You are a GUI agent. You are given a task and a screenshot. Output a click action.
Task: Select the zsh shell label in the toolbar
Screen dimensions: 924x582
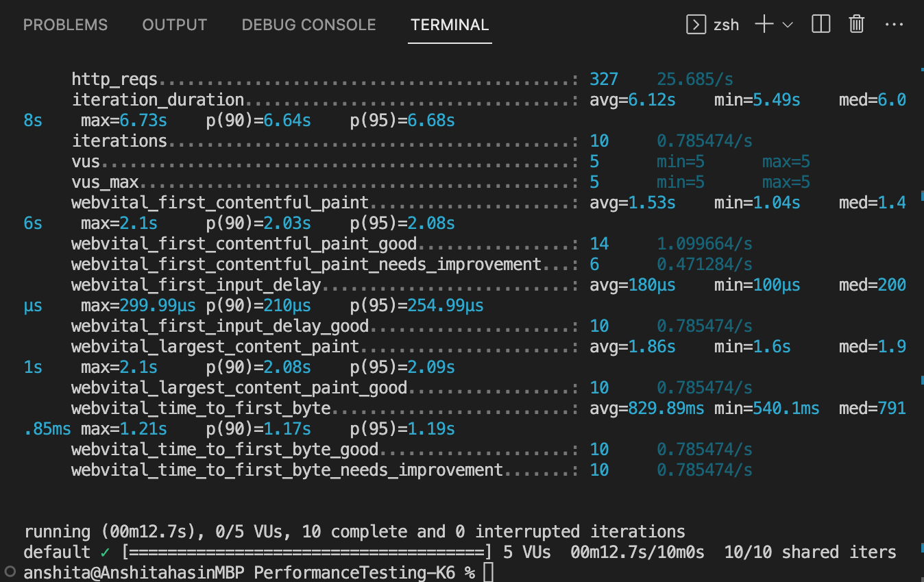point(726,25)
